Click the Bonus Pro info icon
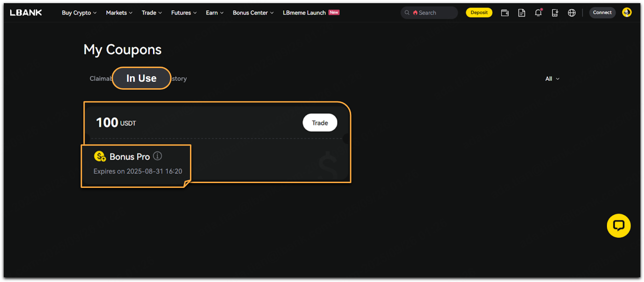Viewport: 644px width, 282px height. tap(157, 156)
